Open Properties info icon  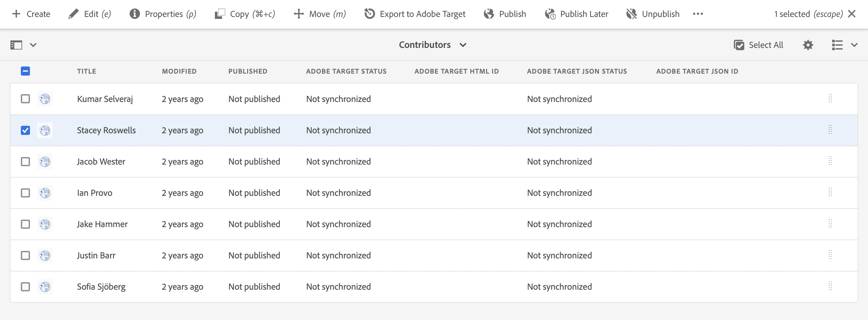[134, 14]
